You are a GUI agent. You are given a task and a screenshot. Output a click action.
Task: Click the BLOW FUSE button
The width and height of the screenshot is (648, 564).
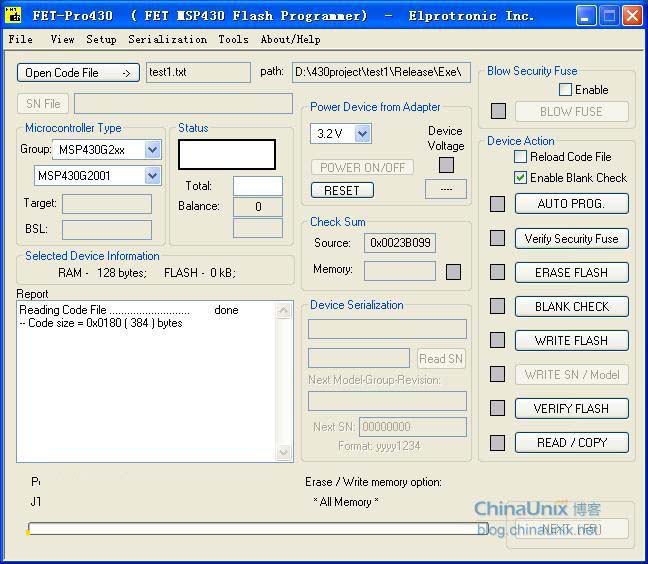[x=572, y=111]
